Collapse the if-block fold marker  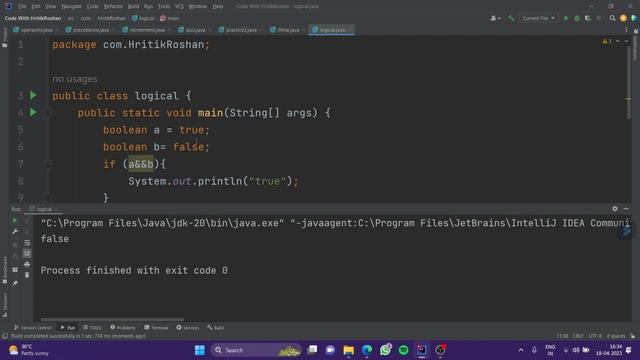[48, 164]
